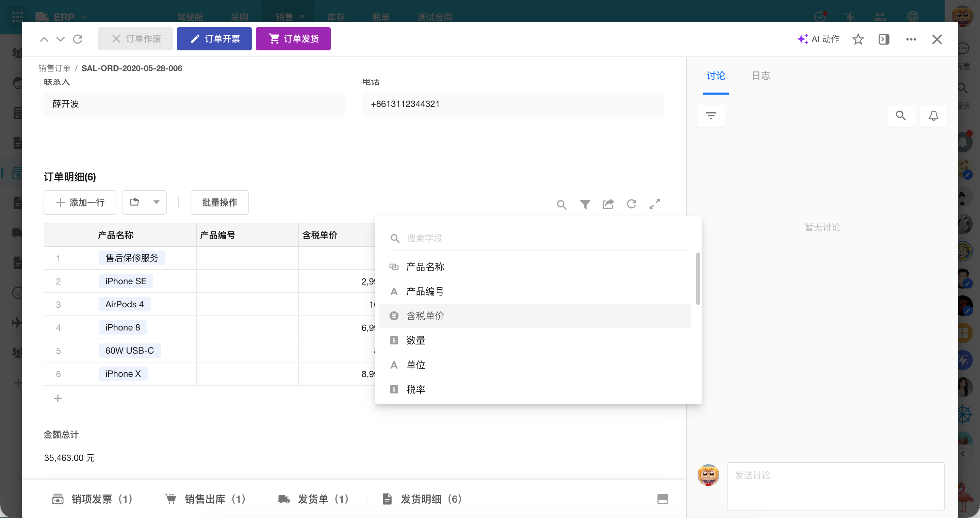Go to previous record with up arrow

point(44,39)
